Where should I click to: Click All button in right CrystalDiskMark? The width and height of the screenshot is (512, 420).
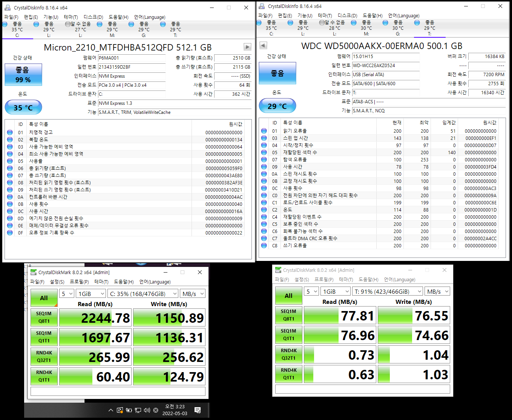coord(288,296)
